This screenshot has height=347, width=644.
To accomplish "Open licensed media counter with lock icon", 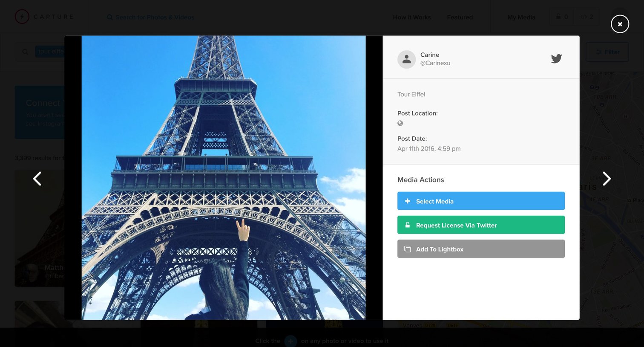I will (x=562, y=17).
